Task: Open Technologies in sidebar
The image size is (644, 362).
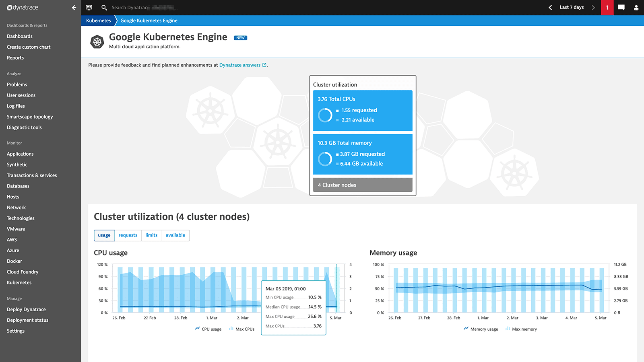Action: click(x=21, y=218)
